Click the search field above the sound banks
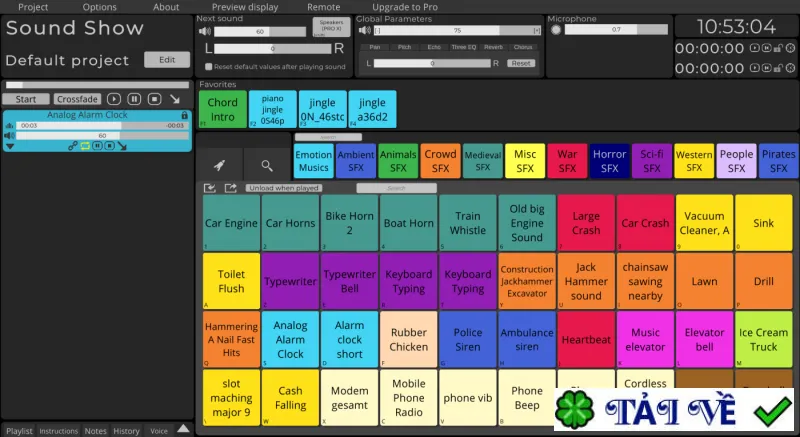Screen dimensions: 800x437 pos(328,137)
